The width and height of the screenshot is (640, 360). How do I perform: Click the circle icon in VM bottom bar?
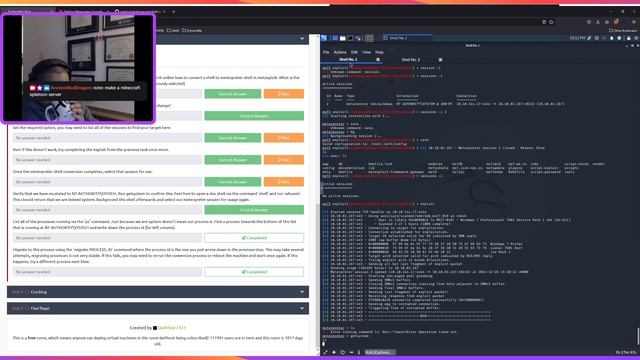click(342, 352)
